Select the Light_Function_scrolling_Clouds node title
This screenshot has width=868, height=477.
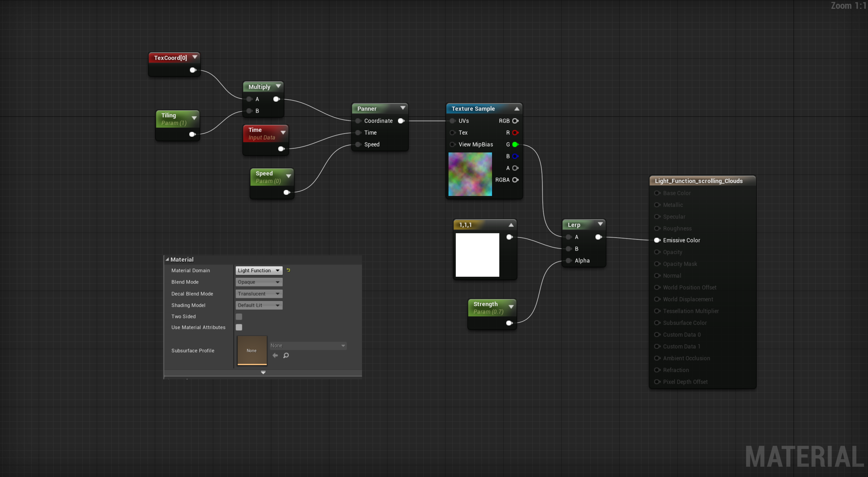(699, 181)
